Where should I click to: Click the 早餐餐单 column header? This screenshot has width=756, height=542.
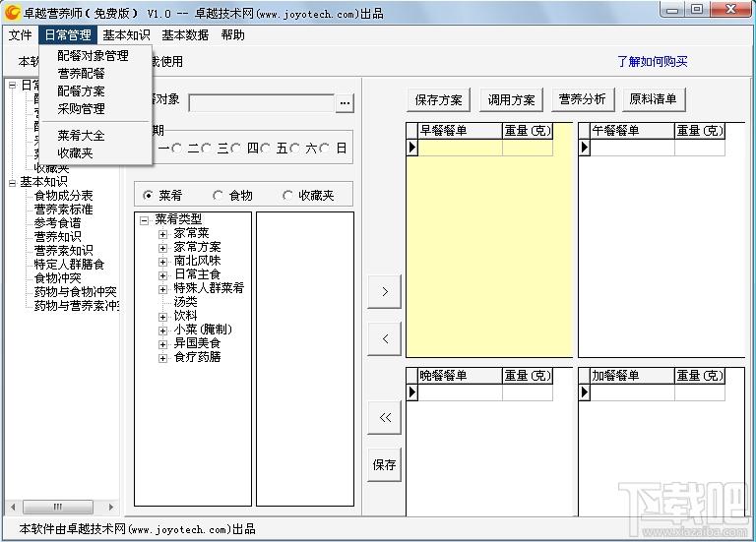pos(460,131)
